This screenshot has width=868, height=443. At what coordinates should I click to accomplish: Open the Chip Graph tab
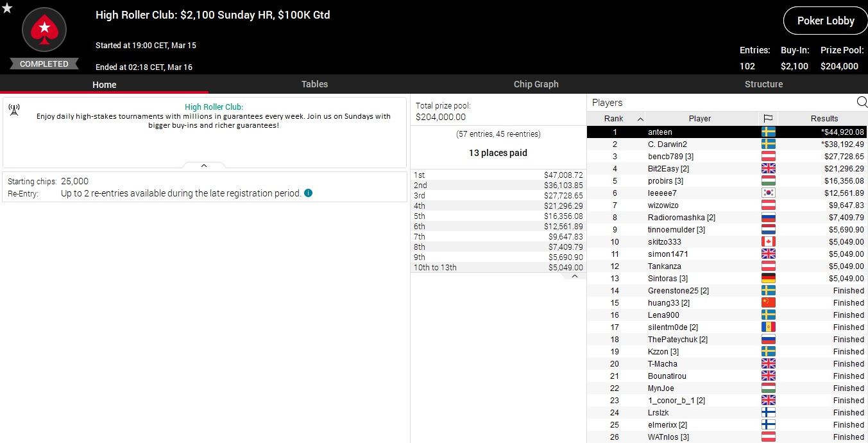[x=536, y=84]
